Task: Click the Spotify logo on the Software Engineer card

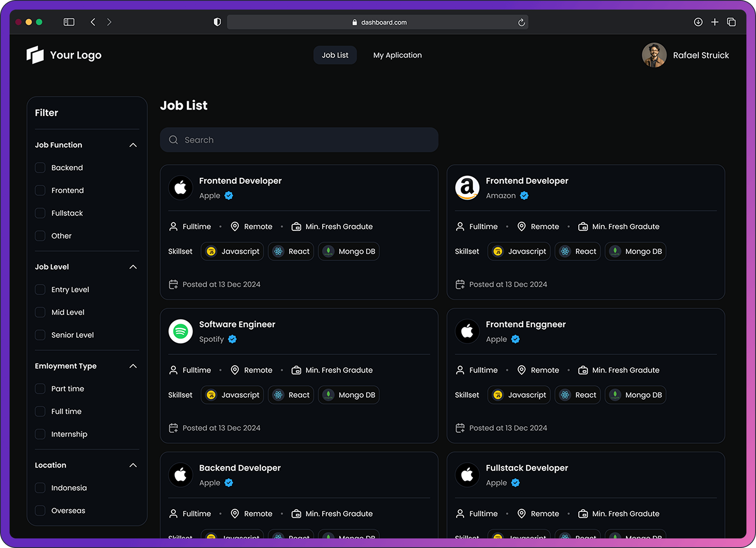Action: click(x=181, y=331)
